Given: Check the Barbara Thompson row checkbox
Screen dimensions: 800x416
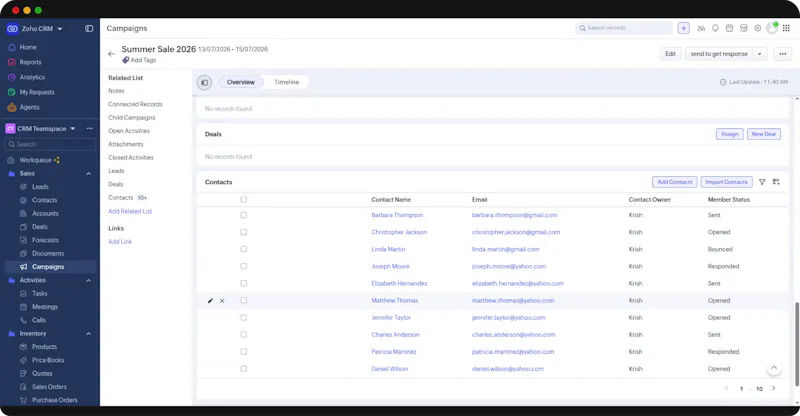Looking at the screenshot, I should tap(243, 215).
